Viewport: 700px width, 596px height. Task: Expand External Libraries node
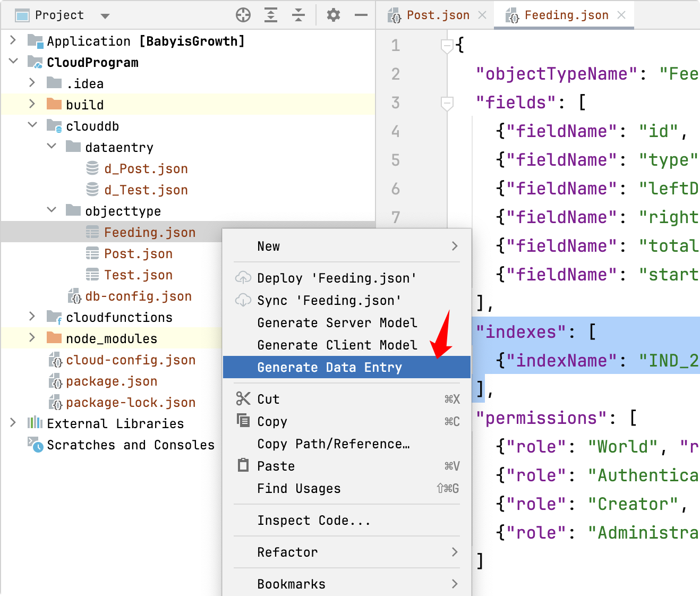point(13,423)
